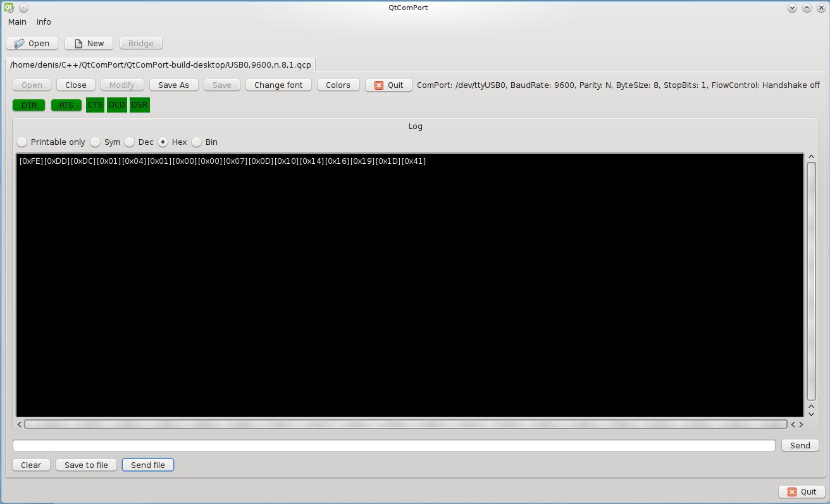Click the [0x41] byte in the log
This screenshot has height=504, width=830.
click(414, 161)
